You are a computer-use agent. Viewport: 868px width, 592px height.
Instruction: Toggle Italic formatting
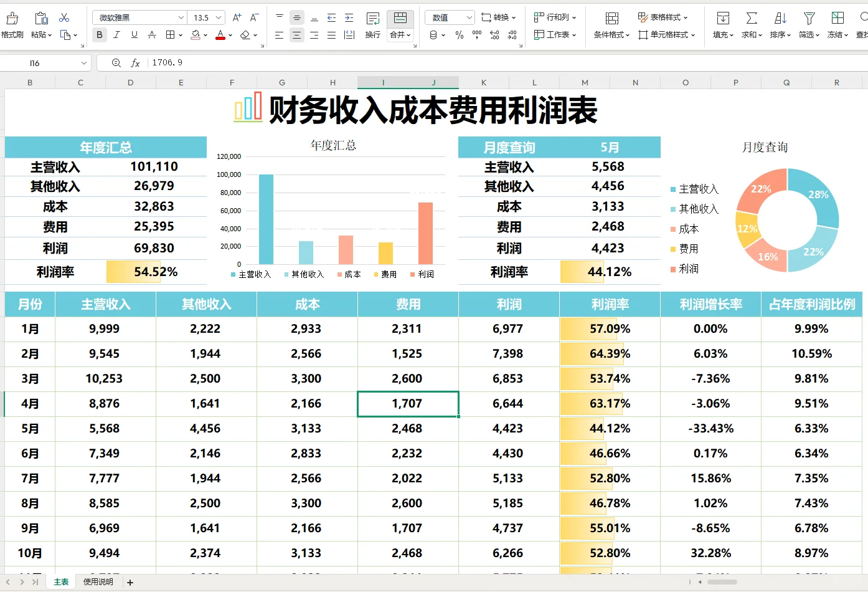tap(117, 35)
